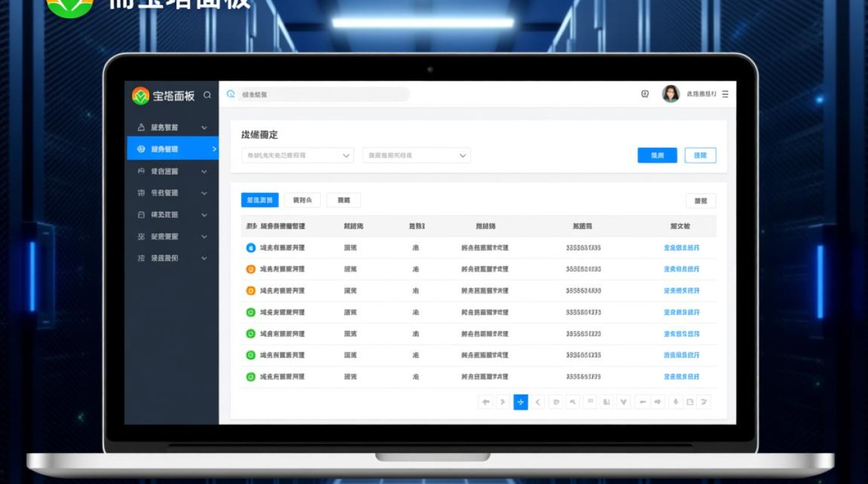Click the green status icon in the last table row
This screenshot has width=868, height=484.
(x=251, y=377)
